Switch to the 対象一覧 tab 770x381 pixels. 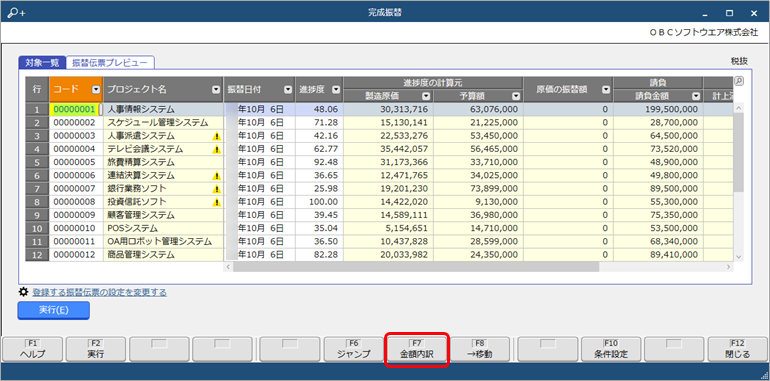click(42, 62)
